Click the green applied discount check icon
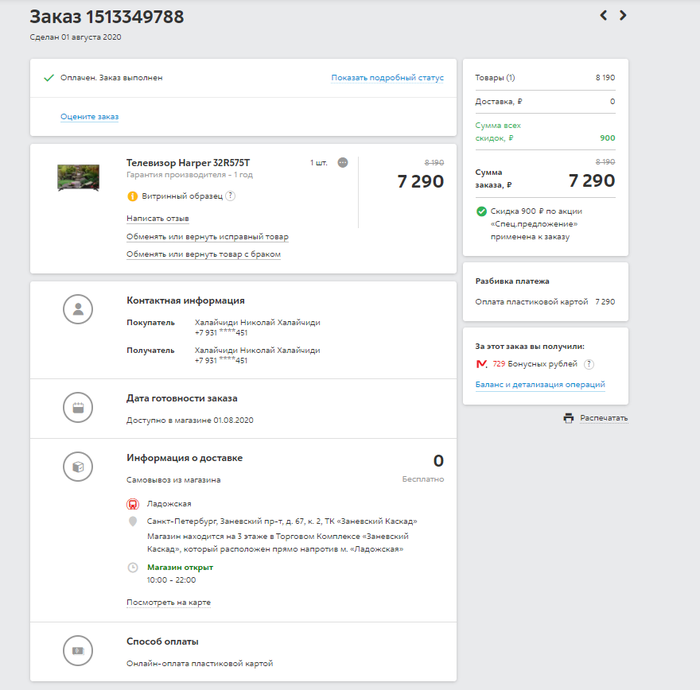 pyautogui.click(x=481, y=211)
